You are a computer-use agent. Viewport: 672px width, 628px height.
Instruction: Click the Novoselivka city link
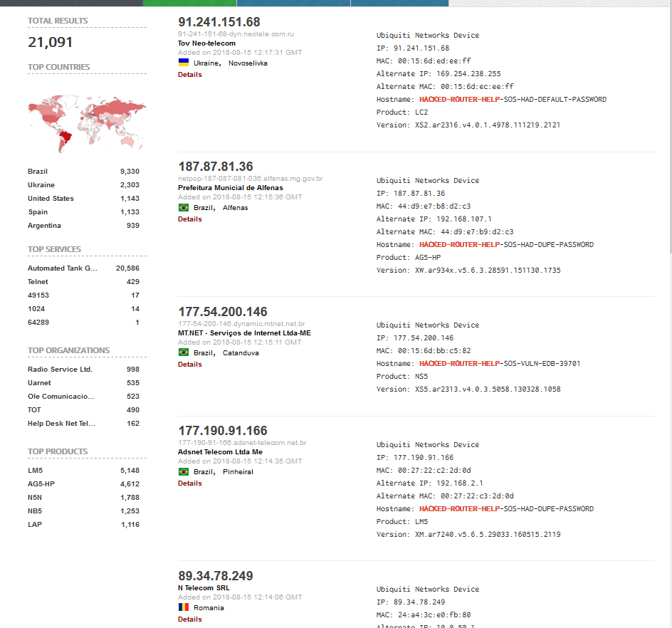click(248, 63)
